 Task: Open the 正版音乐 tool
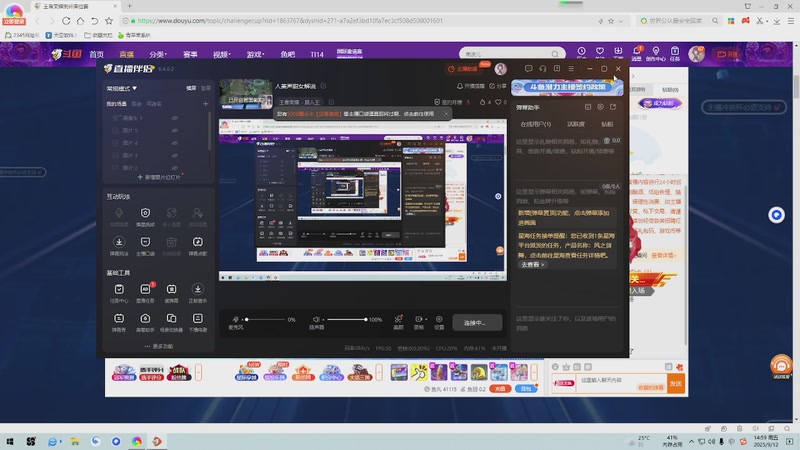(x=197, y=293)
